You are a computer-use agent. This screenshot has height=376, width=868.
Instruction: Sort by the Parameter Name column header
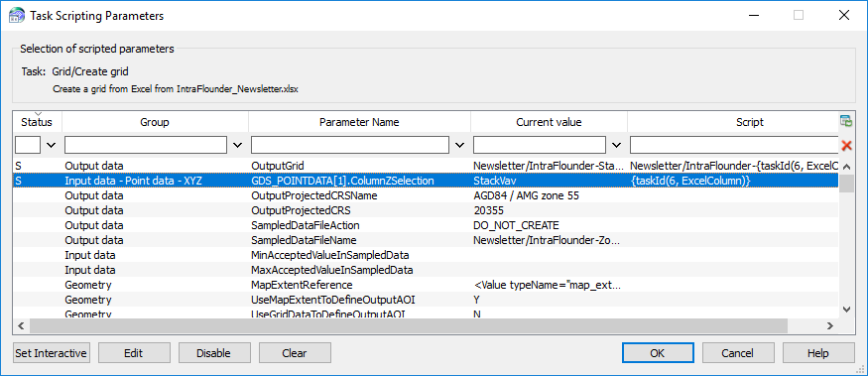(359, 122)
